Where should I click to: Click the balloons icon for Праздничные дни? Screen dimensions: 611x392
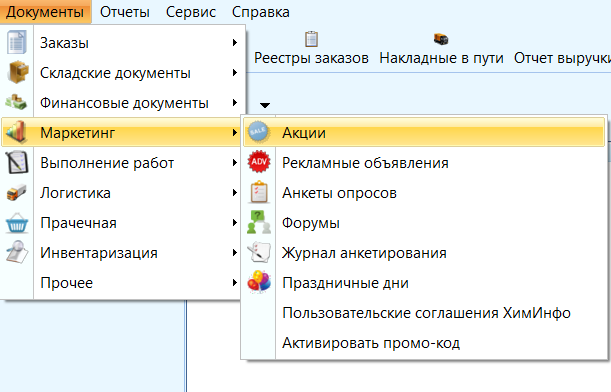pos(259,281)
